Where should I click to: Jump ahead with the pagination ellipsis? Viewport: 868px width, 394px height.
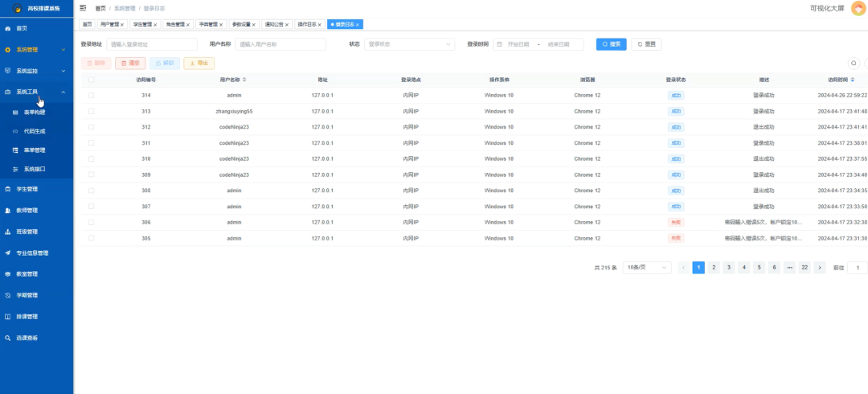pyautogui.click(x=789, y=268)
